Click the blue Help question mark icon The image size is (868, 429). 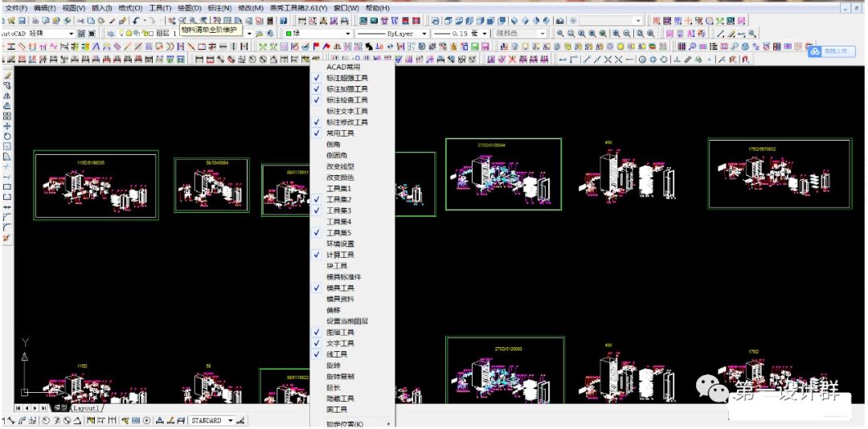pos(283,20)
